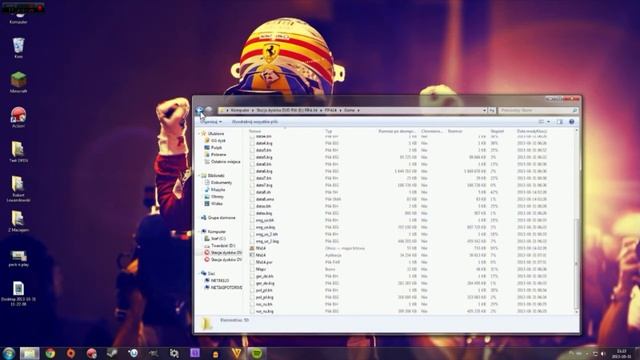Image resolution: width=640 pixels, height=360 pixels.
Task: Collapse the Ulubione tree group
Action: pyautogui.click(x=199, y=133)
